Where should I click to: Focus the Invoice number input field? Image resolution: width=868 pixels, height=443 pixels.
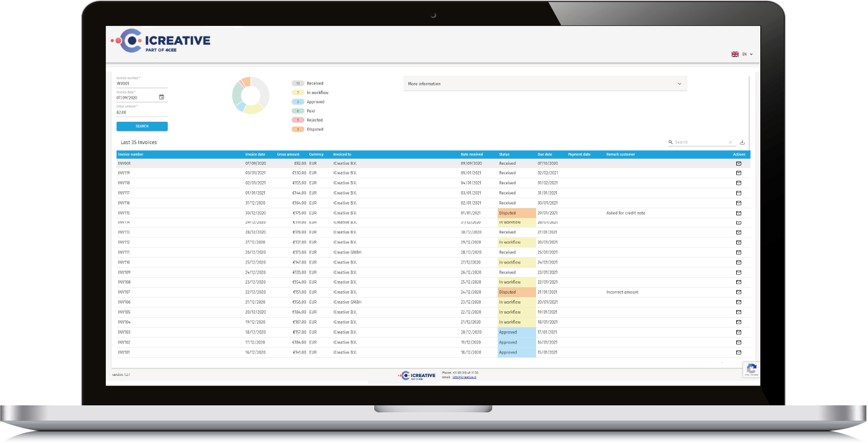click(x=142, y=84)
